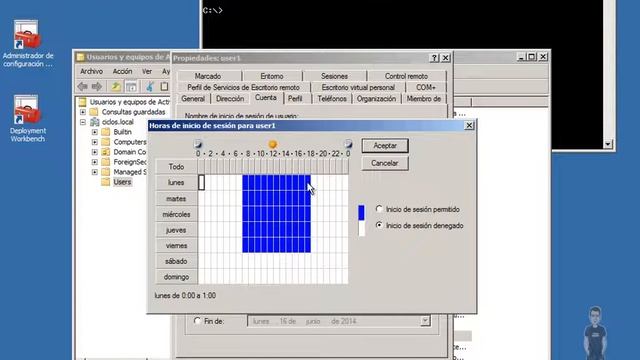Close the Horas de inicio de sesión dialog

(x=469, y=125)
